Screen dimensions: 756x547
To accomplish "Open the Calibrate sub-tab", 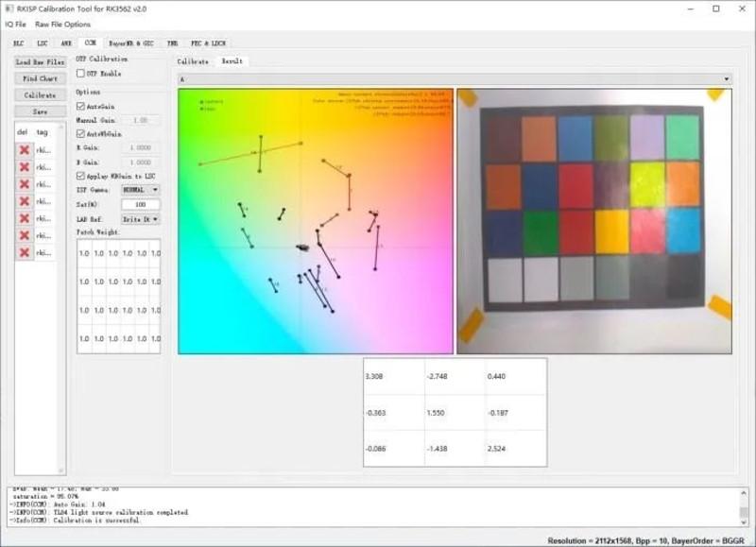I will (193, 61).
